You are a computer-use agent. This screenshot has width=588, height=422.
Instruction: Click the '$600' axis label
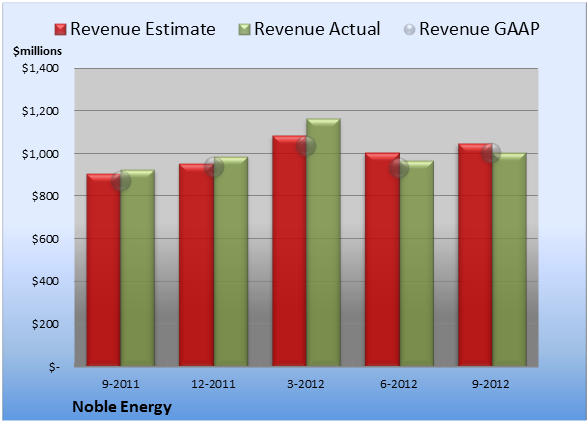point(45,239)
